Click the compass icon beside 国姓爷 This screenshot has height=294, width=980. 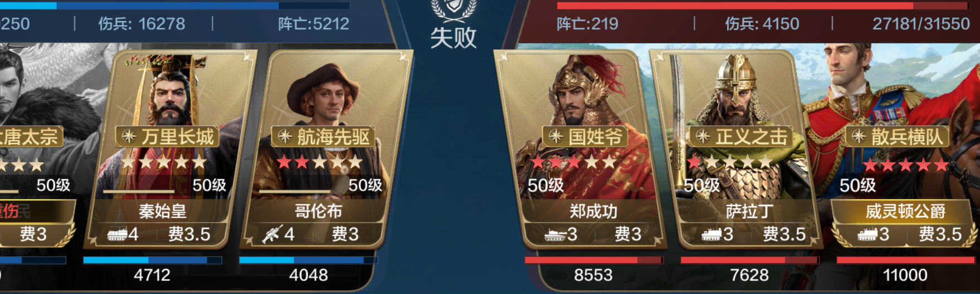point(556,137)
